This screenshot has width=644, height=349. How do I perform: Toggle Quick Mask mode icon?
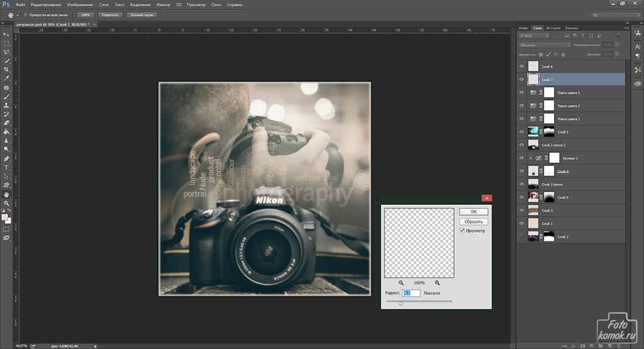6,229
